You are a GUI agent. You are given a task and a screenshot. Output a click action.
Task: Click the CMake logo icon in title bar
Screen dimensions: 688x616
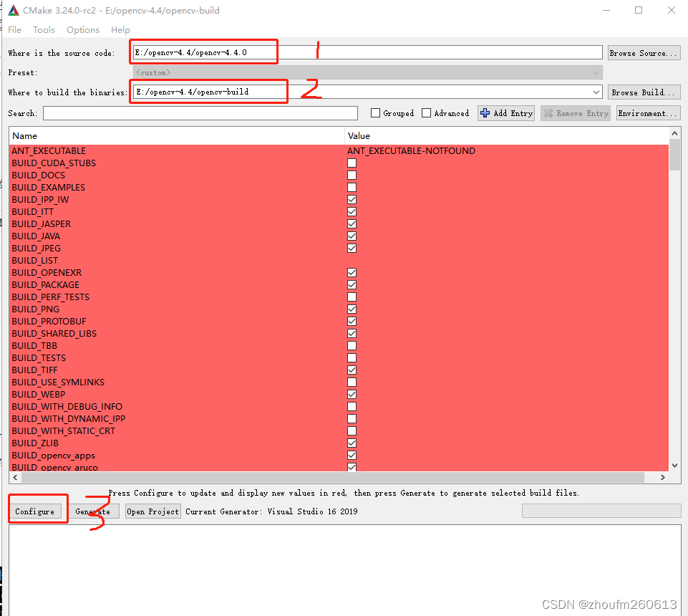14,11
